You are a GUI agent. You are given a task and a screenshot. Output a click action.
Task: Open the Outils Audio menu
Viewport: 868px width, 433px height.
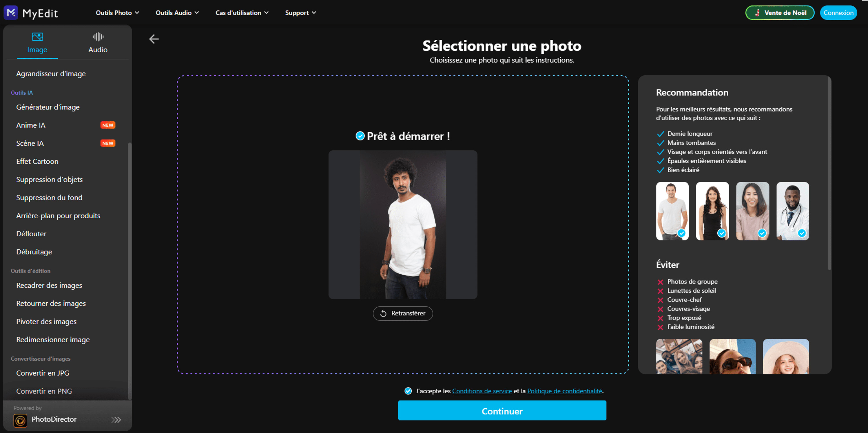[x=176, y=12]
